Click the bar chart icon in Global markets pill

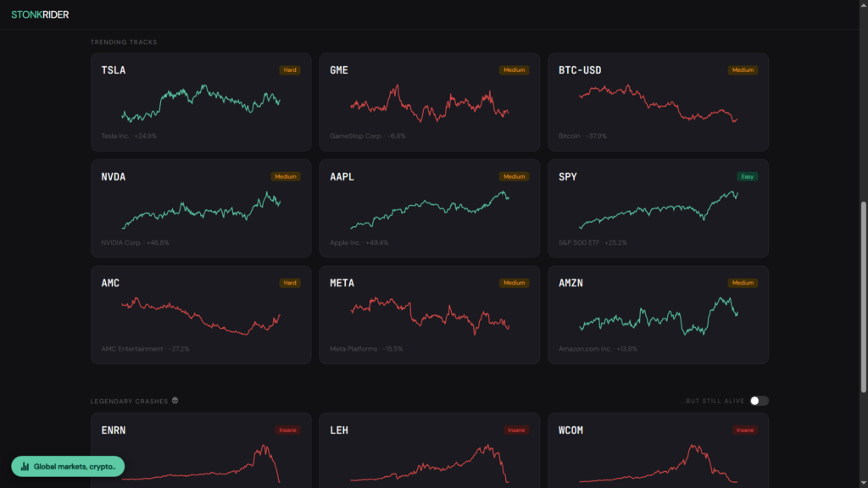(25, 467)
